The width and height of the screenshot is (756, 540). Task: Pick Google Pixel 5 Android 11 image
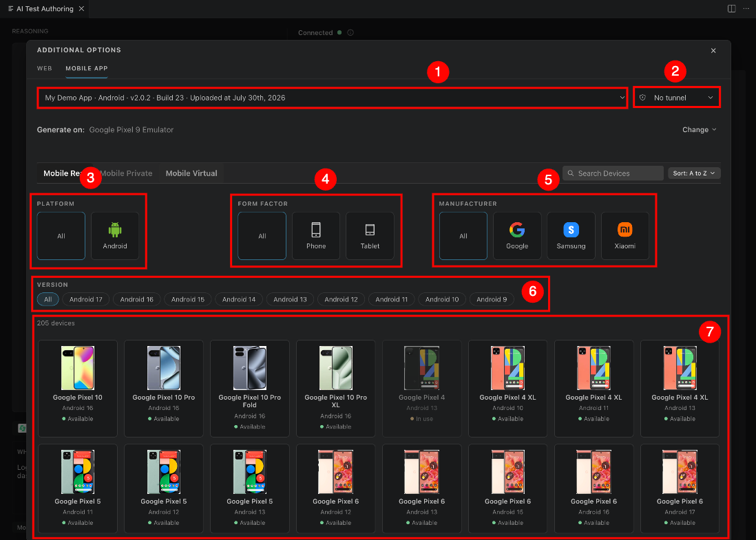[x=78, y=472]
